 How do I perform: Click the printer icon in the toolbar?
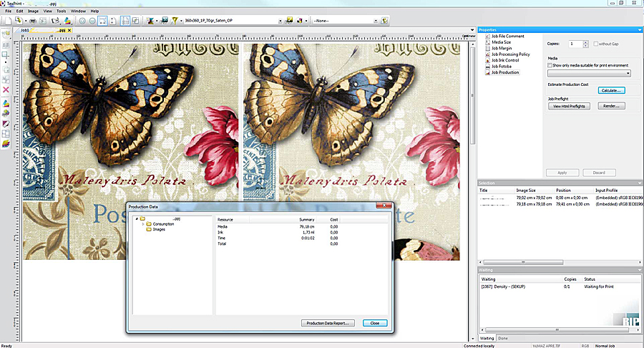[32, 21]
